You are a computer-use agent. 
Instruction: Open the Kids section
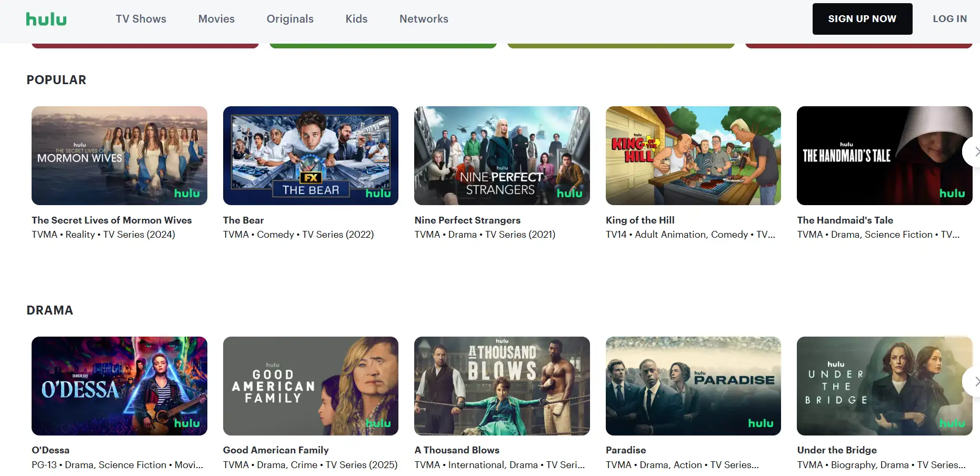click(x=356, y=19)
